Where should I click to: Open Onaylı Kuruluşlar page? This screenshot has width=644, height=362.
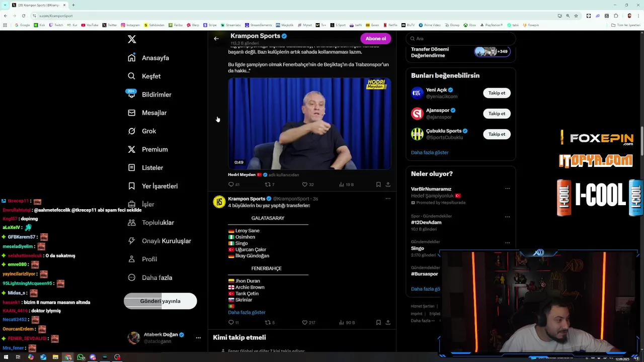coord(159,241)
